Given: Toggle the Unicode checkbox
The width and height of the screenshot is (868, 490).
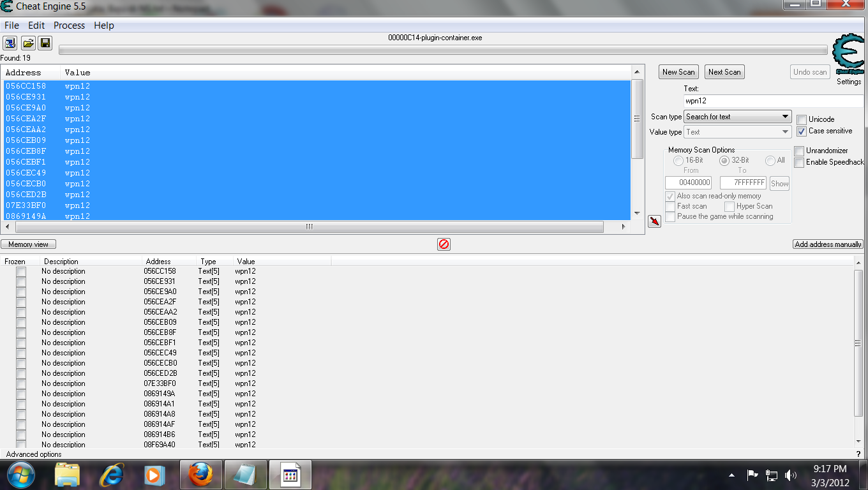Looking at the screenshot, I should click(802, 120).
